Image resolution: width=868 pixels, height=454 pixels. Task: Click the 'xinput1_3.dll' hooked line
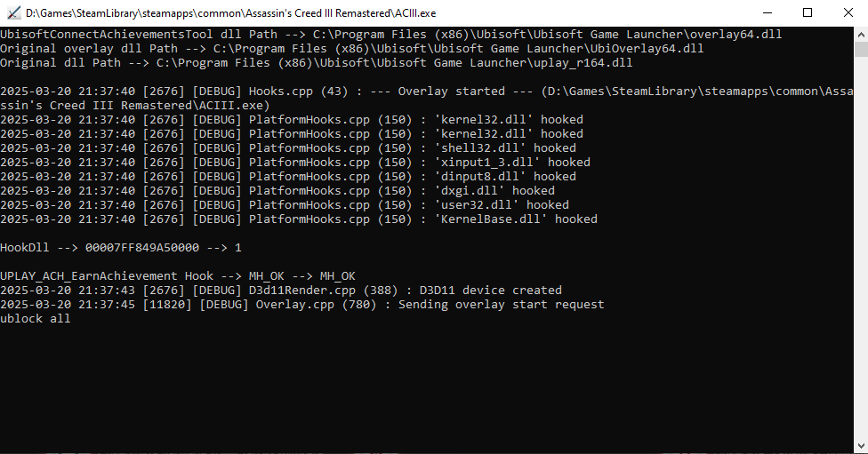tap(295, 163)
